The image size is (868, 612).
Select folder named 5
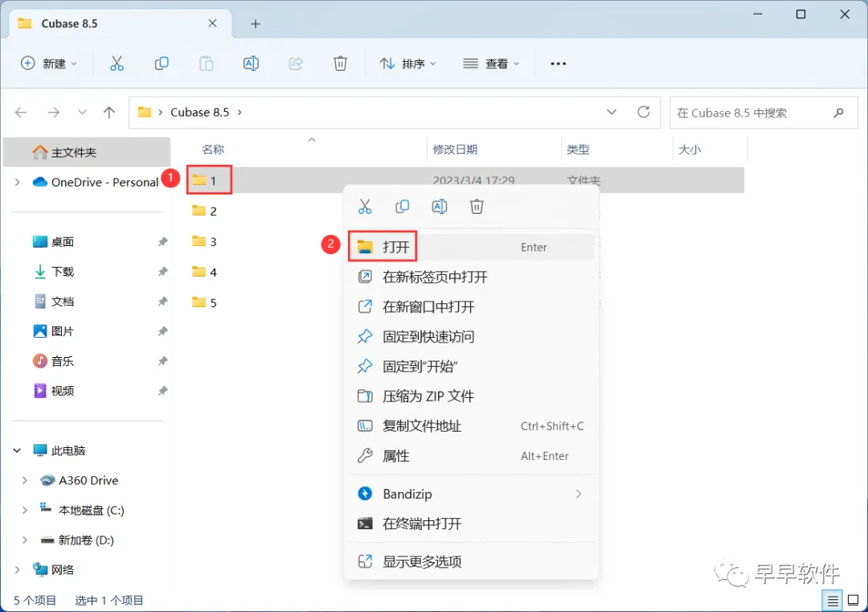click(x=204, y=302)
